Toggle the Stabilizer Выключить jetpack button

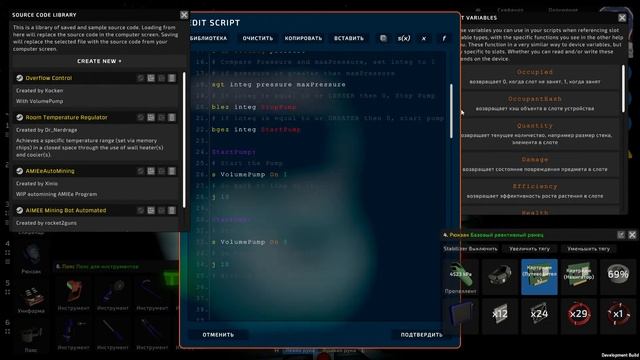471,249
